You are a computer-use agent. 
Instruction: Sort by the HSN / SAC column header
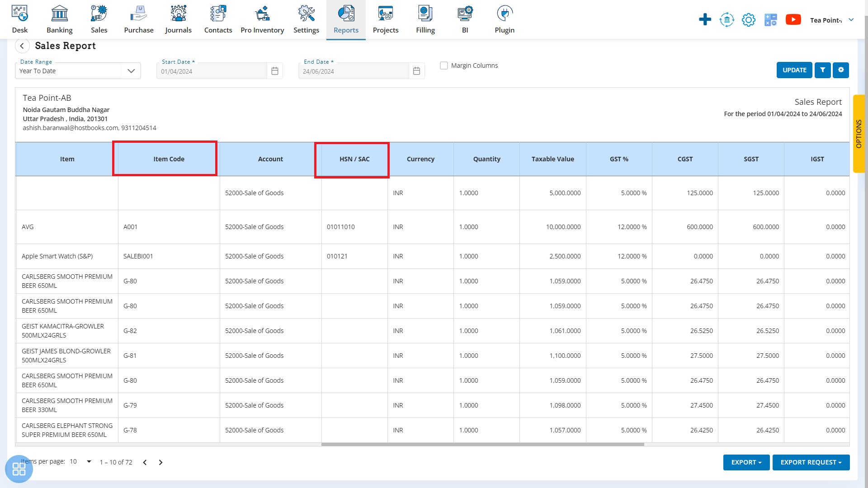click(x=354, y=159)
